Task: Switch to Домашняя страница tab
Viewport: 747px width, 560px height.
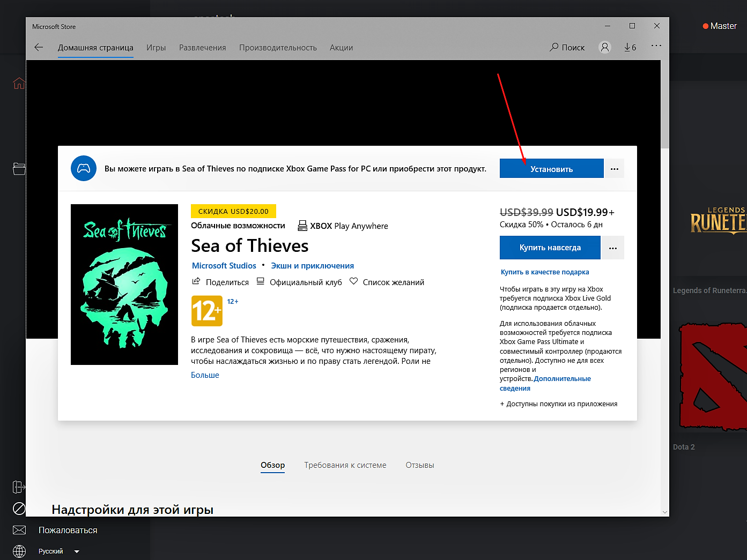Action: [x=95, y=48]
